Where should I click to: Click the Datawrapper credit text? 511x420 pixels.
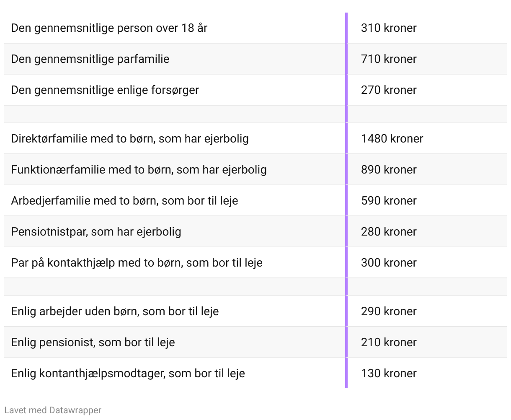coord(53,410)
